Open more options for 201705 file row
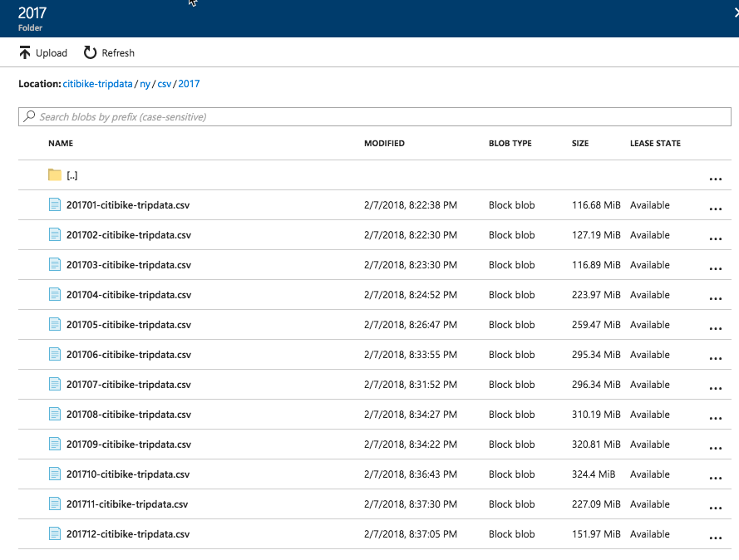 coord(716,328)
